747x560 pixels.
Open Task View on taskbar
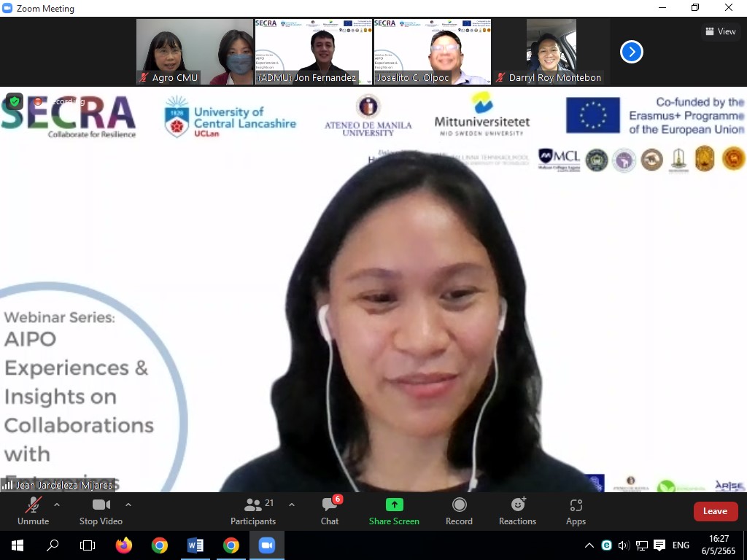pos(88,545)
